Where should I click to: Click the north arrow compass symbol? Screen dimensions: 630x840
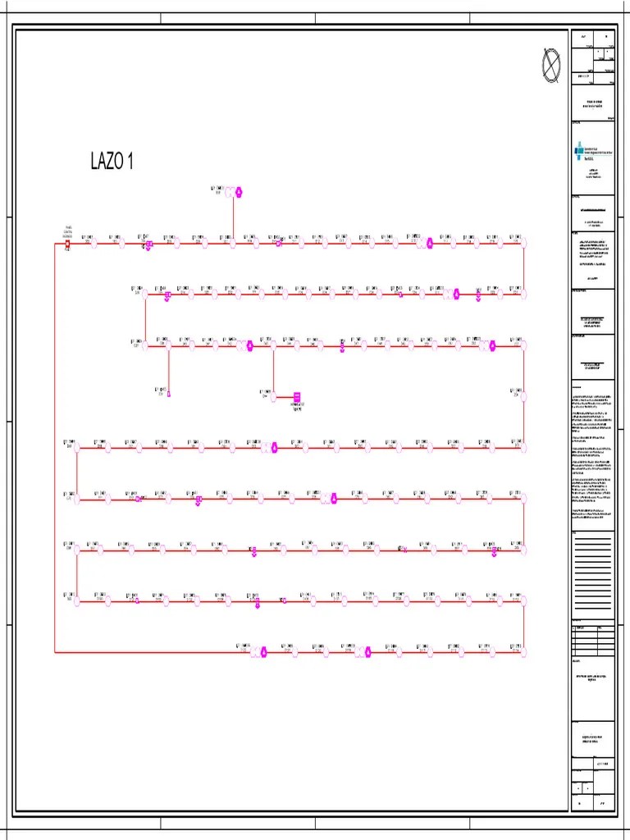(551, 65)
